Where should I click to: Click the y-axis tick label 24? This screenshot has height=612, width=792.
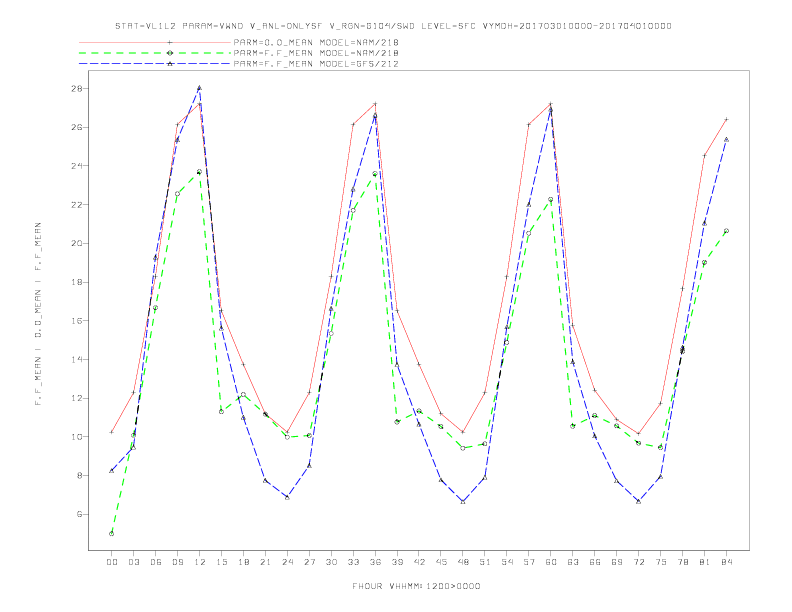pos(77,166)
